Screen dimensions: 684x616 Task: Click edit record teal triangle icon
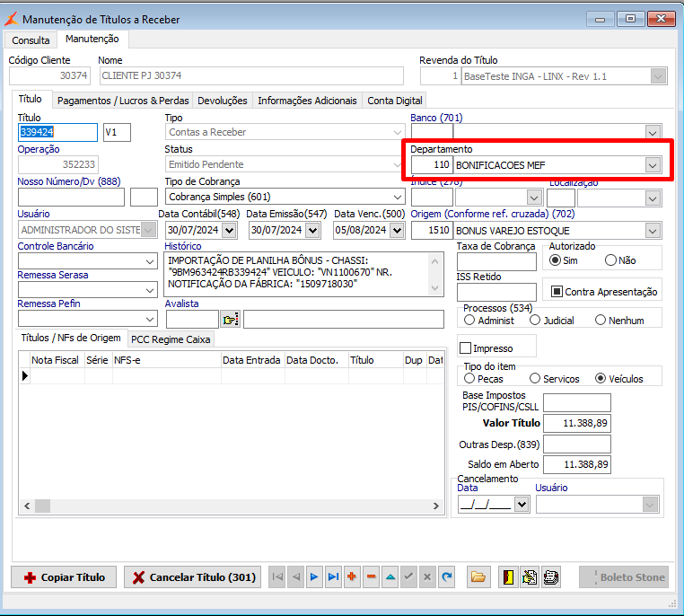click(x=390, y=577)
